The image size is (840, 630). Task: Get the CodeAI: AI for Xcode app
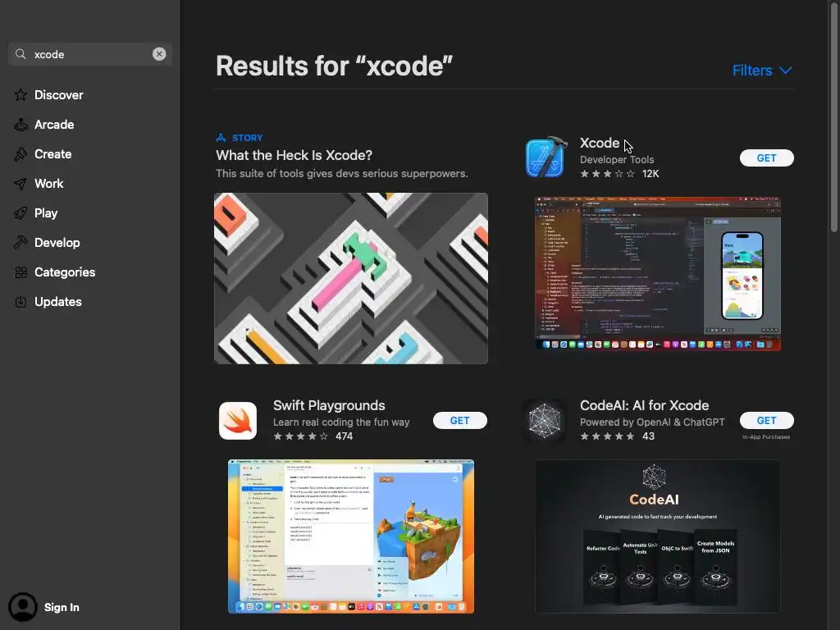(767, 421)
